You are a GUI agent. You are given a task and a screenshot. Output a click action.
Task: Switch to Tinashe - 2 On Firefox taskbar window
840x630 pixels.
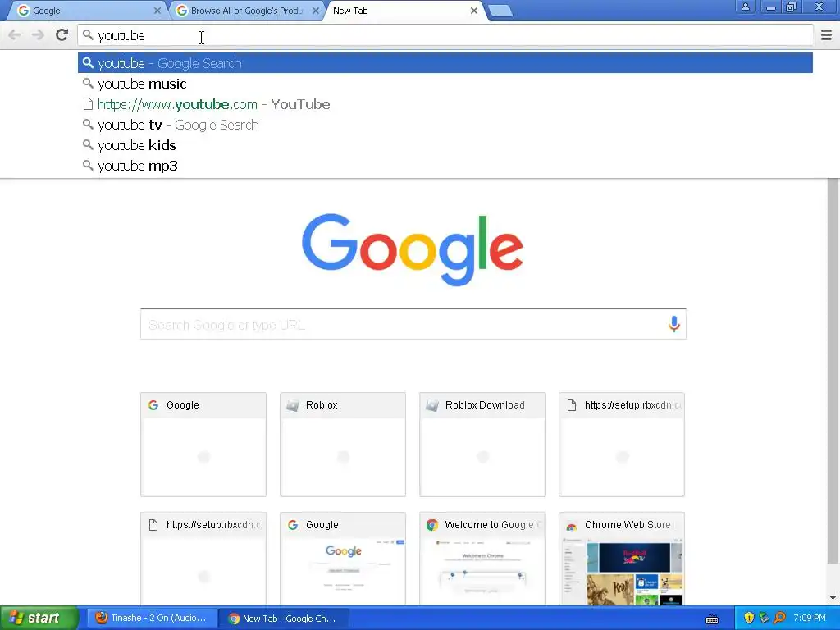pyautogui.click(x=152, y=619)
